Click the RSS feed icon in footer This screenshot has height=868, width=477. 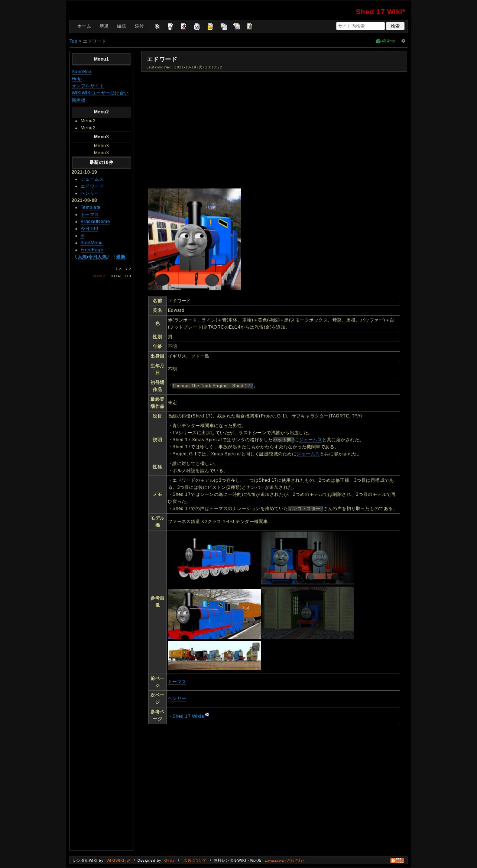397,860
